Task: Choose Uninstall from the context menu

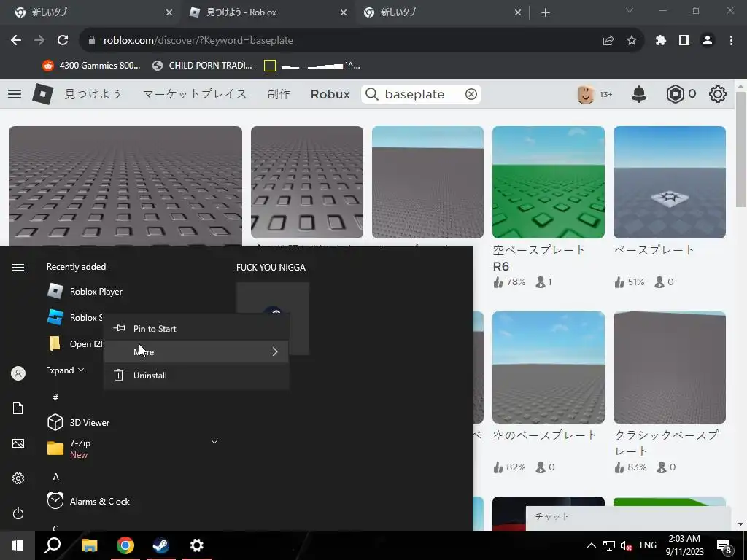Action: coord(196,376)
